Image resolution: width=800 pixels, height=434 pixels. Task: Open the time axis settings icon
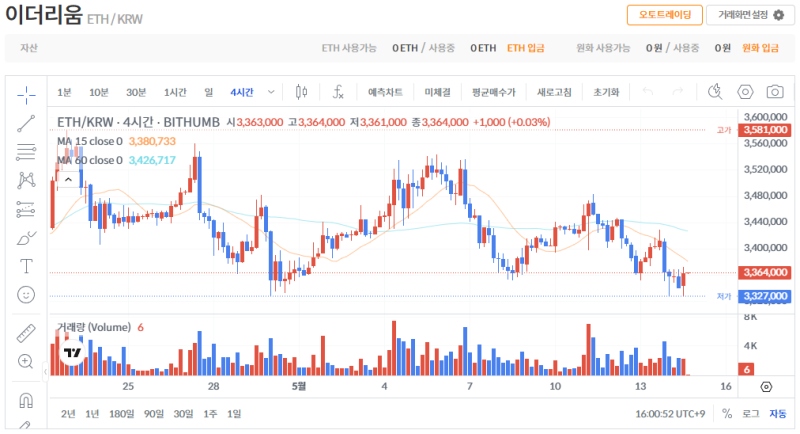[x=766, y=387]
